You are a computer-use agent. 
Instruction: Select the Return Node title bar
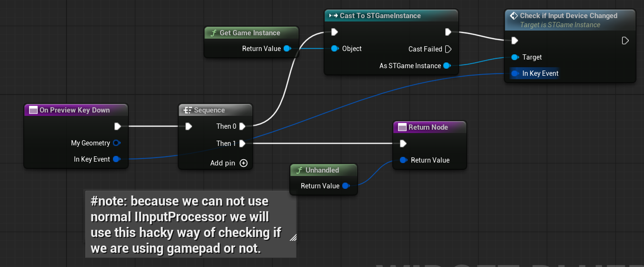point(429,127)
